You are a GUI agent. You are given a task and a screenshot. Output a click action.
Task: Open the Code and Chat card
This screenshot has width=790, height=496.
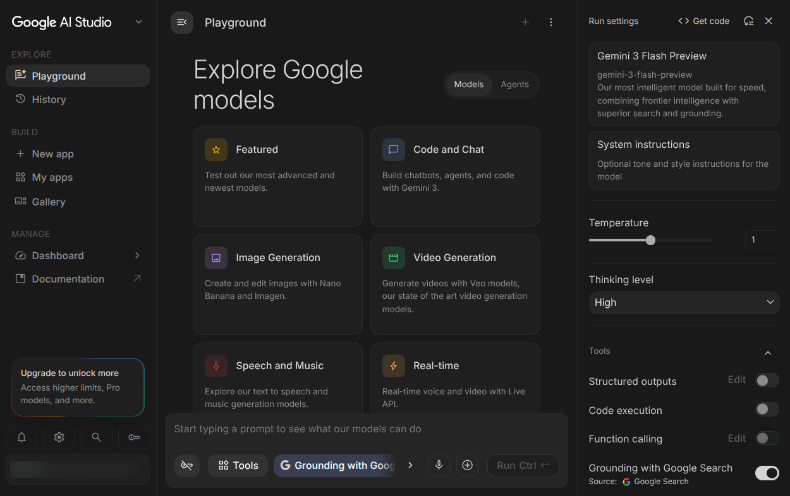point(455,176)
